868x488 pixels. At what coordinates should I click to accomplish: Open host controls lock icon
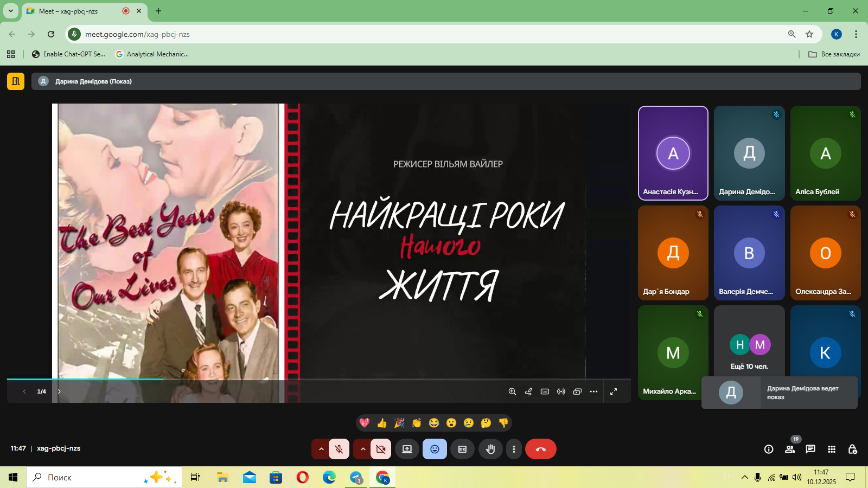pos(852,449)
